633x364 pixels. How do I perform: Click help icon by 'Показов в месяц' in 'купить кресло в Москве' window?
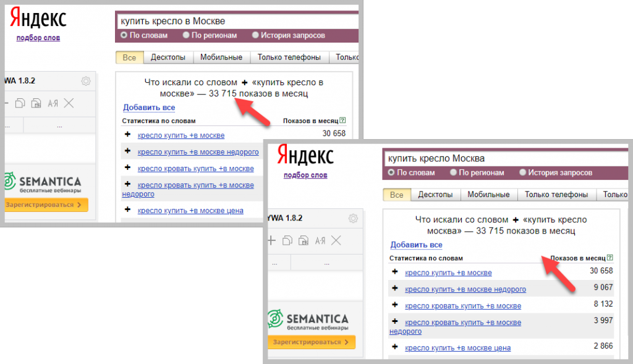click(342, 121)
